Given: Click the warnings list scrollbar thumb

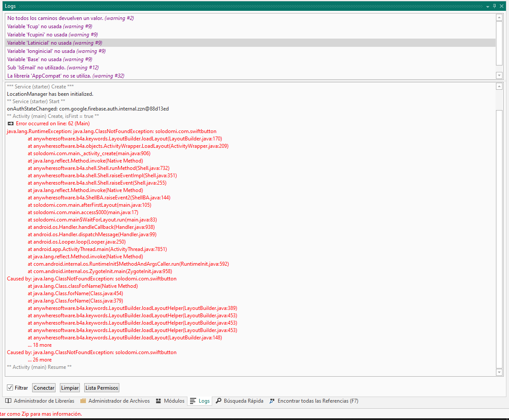Looking at the screenshot, I should 499,43.
